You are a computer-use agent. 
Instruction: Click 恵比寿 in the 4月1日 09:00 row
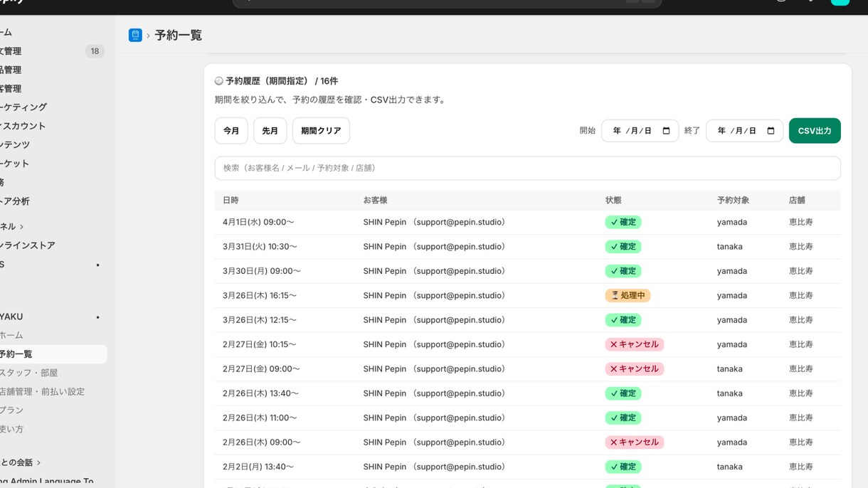[801, 222]
